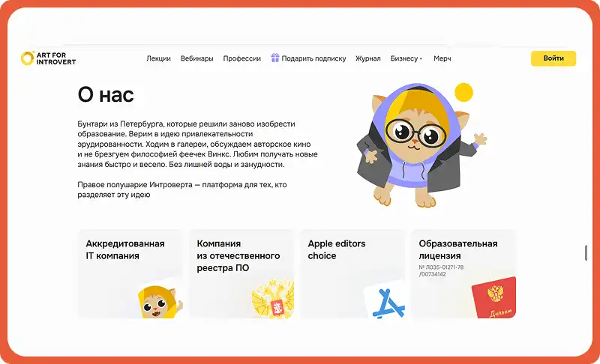
Task: Go to the Вебинары section
Action: 196,58
